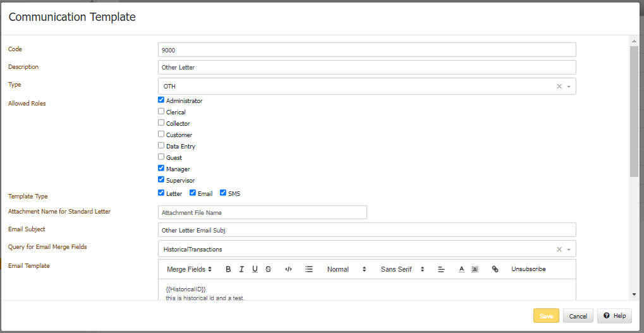Click the Attachment File Name field
The width and height of the screenshot is (644, 333).
[x=262, y=212]
